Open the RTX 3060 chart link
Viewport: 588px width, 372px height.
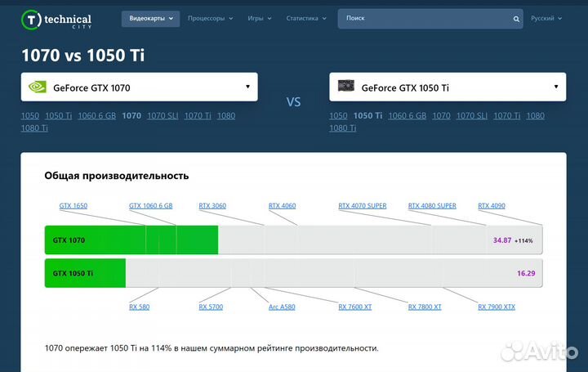(x=212, y=206)
